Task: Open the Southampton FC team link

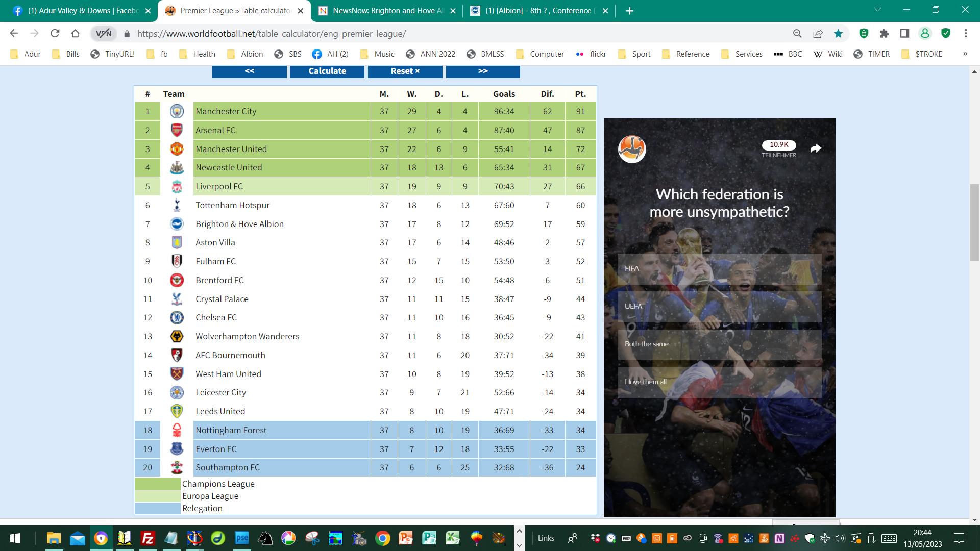Action: 228,467
